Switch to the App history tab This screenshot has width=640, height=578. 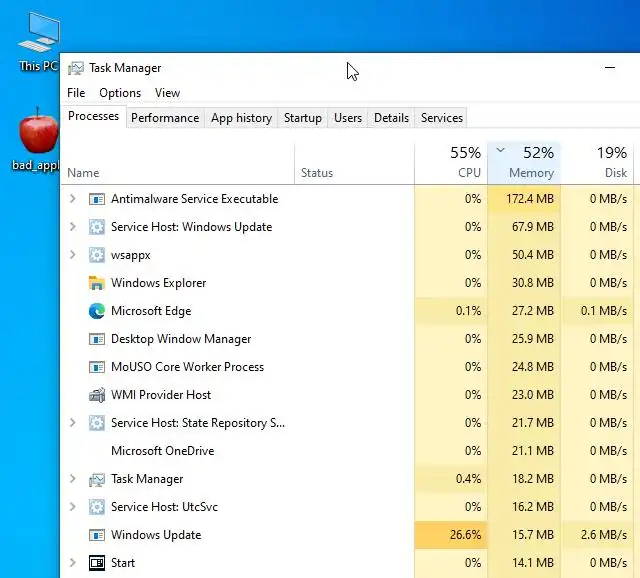pos(241,118)
